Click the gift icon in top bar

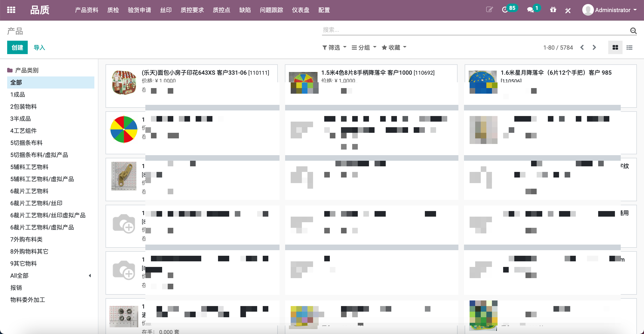553,10
